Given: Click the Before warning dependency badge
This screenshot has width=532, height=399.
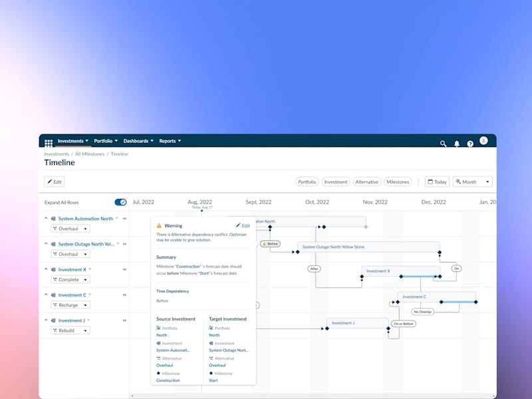Looking at the screenshot, I should coord(270,243).
